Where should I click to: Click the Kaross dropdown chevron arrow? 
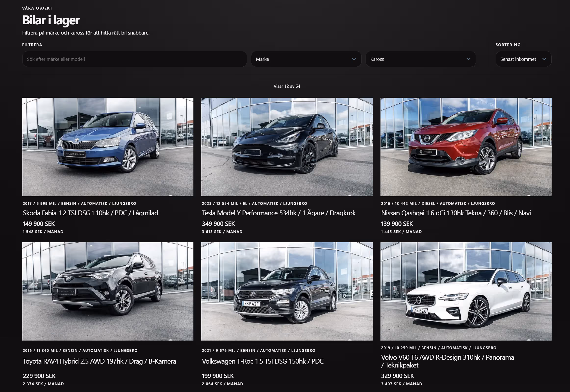(468, 59)
